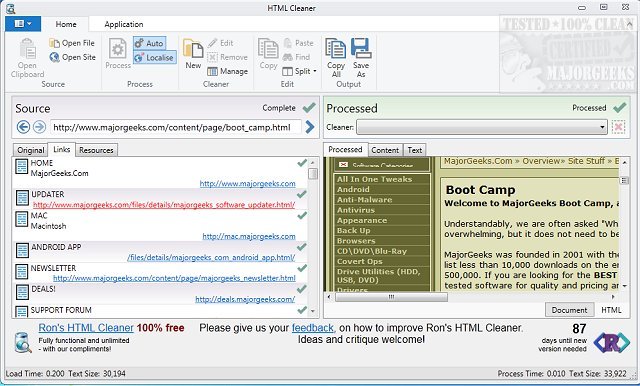Click the Process gear icon

118,49
